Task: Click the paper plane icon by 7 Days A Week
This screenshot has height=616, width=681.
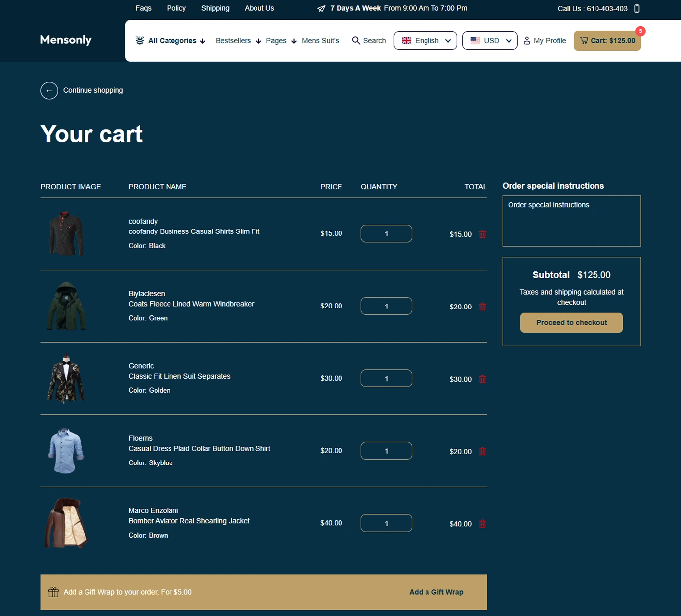Action: (321, 8)
